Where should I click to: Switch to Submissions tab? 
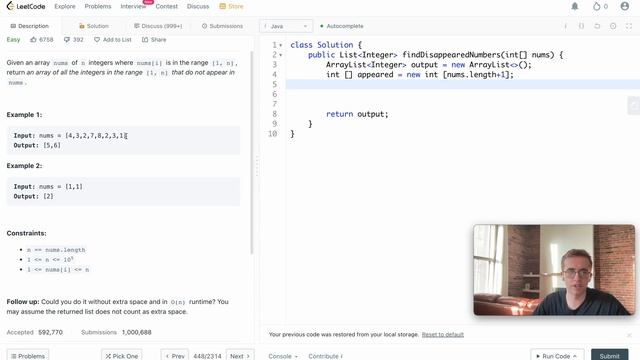[x=222, y=26]
